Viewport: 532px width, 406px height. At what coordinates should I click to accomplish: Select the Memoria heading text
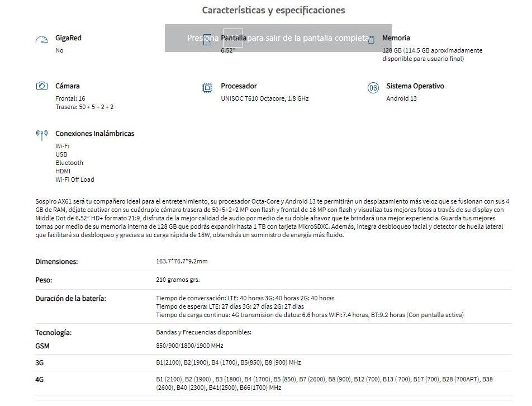(x=396, y=37)
